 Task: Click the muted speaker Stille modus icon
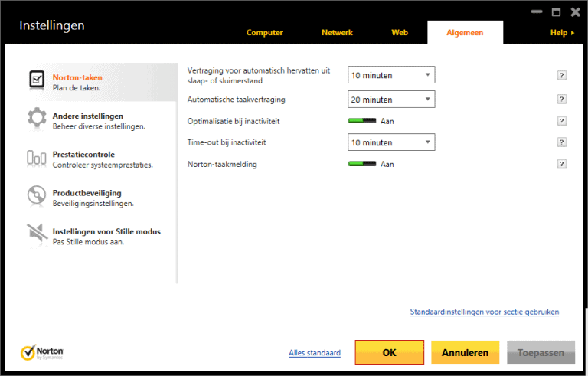point(37,234)
